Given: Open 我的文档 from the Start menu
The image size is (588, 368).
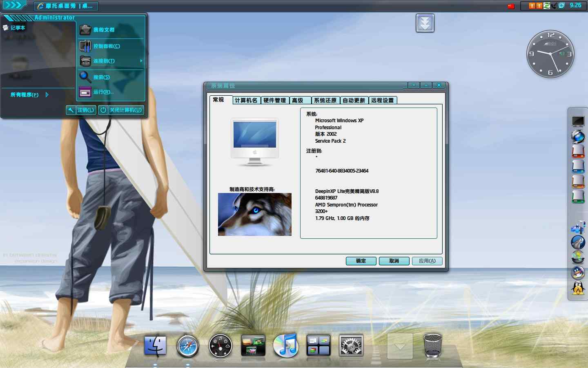Looking at the screenshot, I should 111,29.
